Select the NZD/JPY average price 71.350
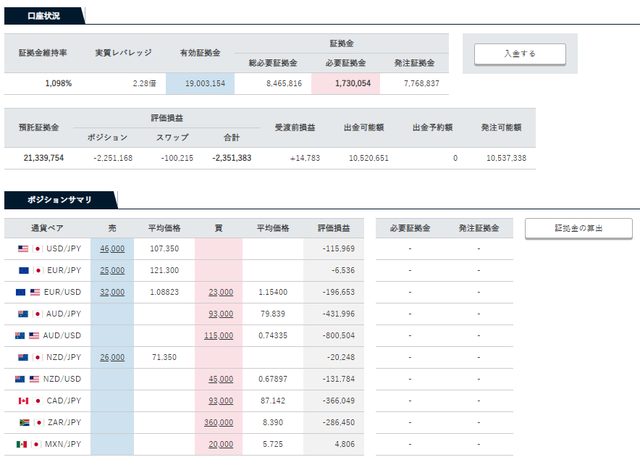This screenshot has height=465, width=640. pyautogui.click(x=164, y=357)
